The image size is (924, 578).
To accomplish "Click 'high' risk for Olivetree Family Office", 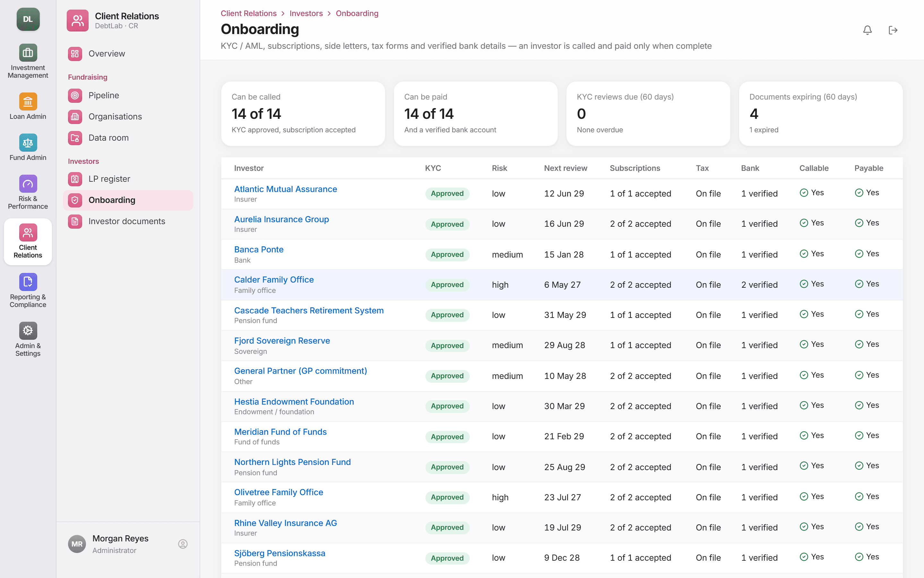I will point(500,497).
